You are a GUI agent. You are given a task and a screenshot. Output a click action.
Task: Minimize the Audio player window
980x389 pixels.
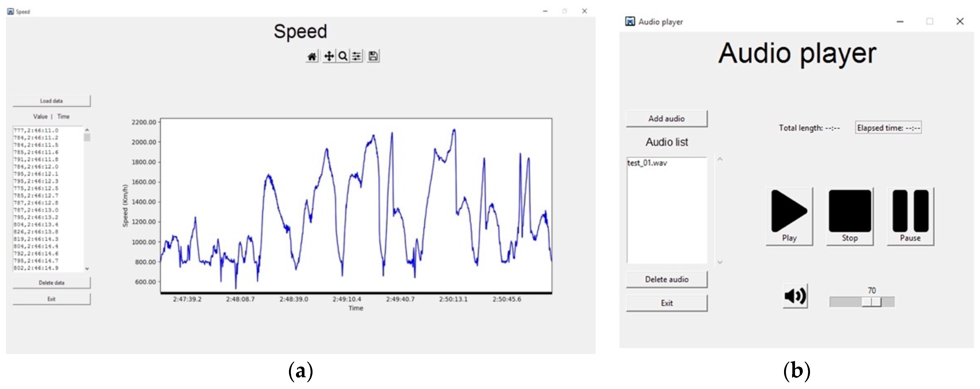(x=900, y=21)
